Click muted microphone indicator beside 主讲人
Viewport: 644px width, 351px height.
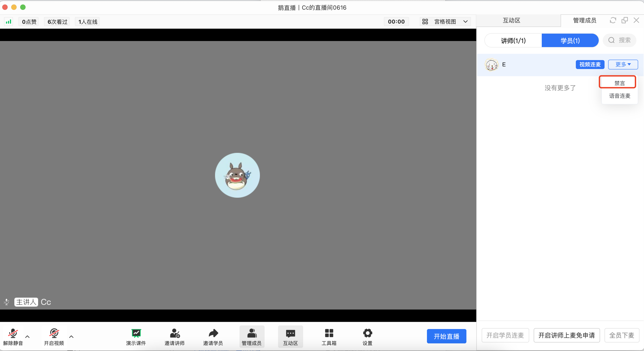click(7, 302)
